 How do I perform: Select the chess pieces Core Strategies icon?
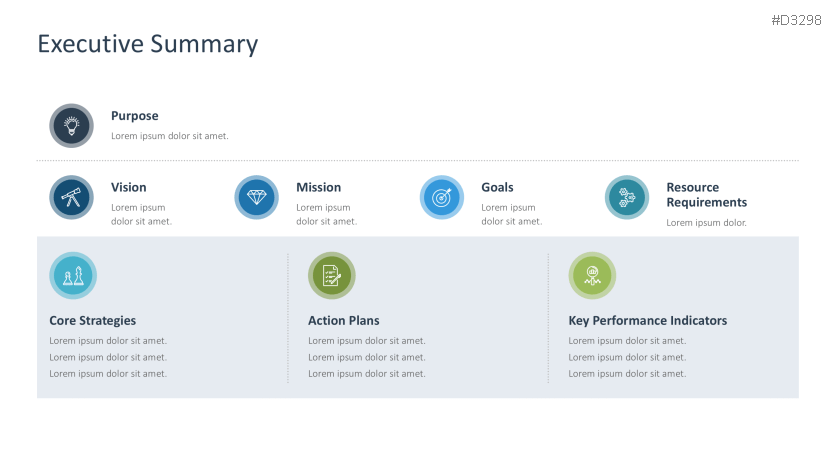(73, 275)
